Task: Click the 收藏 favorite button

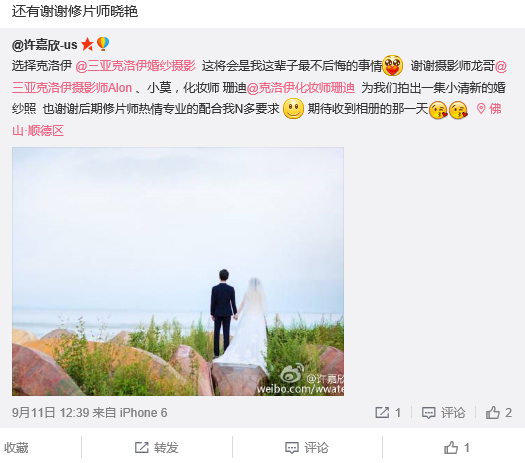Action: click(16, 448)
